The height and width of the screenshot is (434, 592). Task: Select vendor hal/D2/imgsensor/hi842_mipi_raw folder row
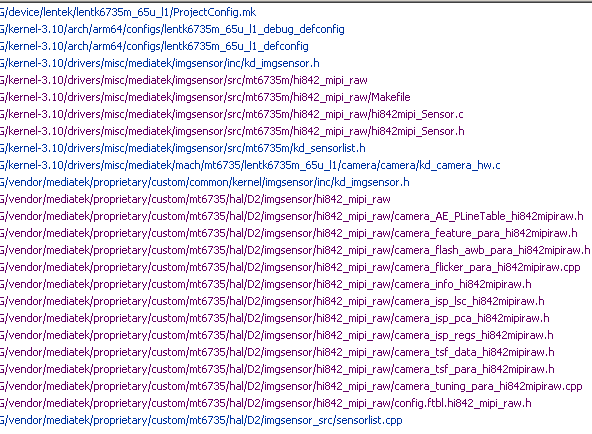click(195, 199)
